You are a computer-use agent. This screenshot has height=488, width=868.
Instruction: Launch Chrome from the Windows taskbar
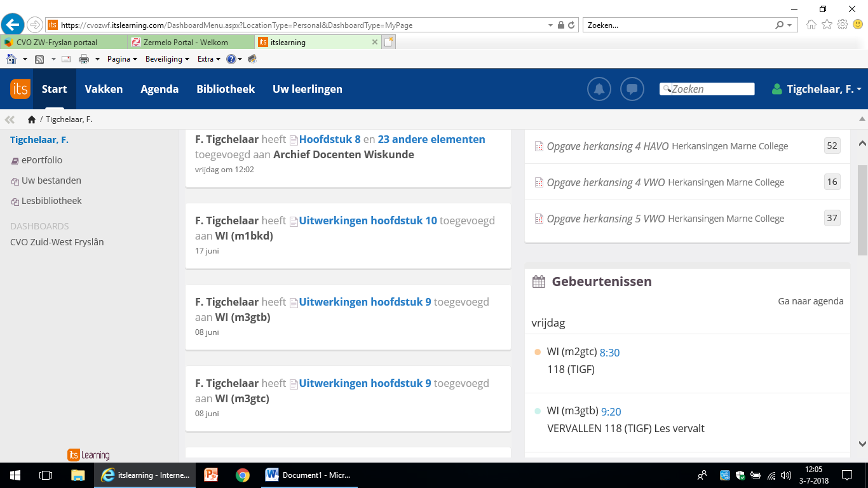[242, 475]
